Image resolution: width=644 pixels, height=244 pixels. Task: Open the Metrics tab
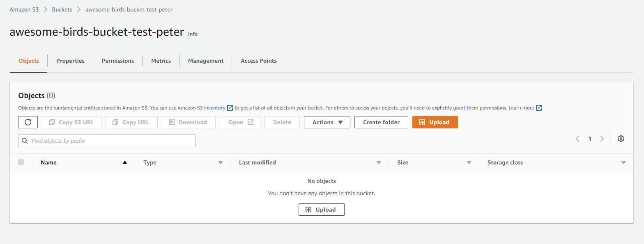pos(161,61)
